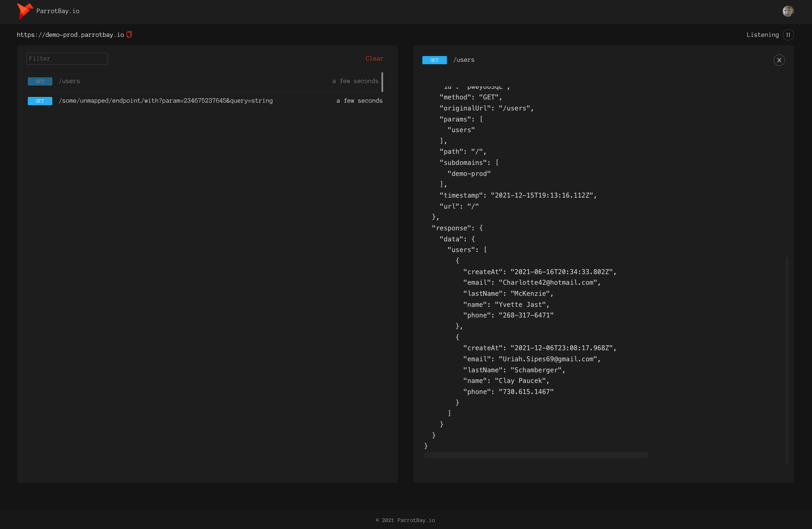Select the /users request row
Viewport: 812px width, 529px height.
(204, 81)
